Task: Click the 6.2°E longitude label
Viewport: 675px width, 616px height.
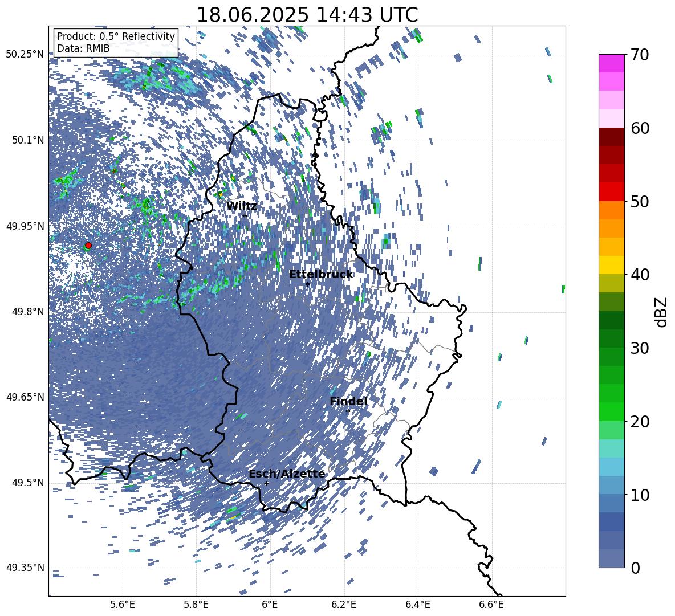Action: [x=344, y=605]
